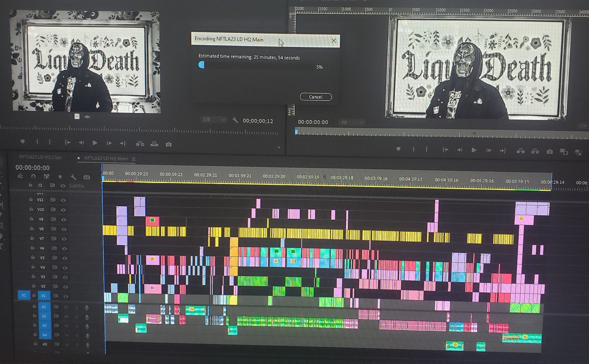Viewport: 589px width, 364px height.
Task: Open Program zoom level Fit dropdown
Action: coord(352,122)
